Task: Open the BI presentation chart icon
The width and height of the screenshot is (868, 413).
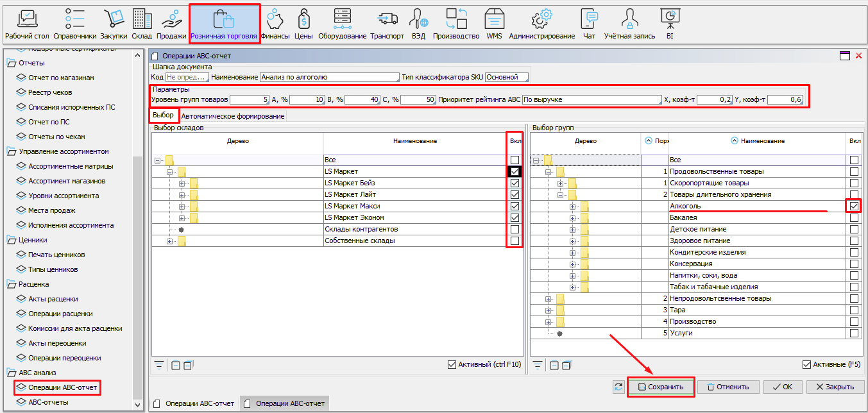Action: click(x=670, y=20)
